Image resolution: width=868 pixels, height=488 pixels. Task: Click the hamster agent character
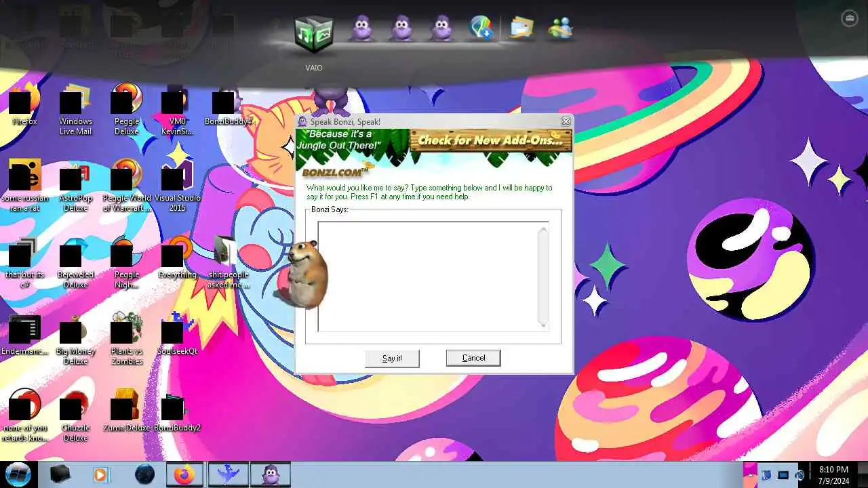[302, 274]
